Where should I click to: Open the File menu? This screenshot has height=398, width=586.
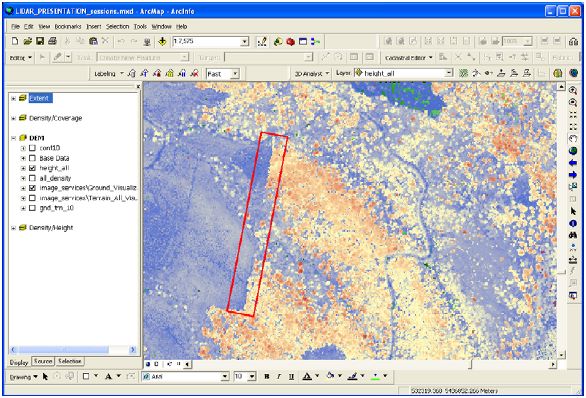point(15,27)
